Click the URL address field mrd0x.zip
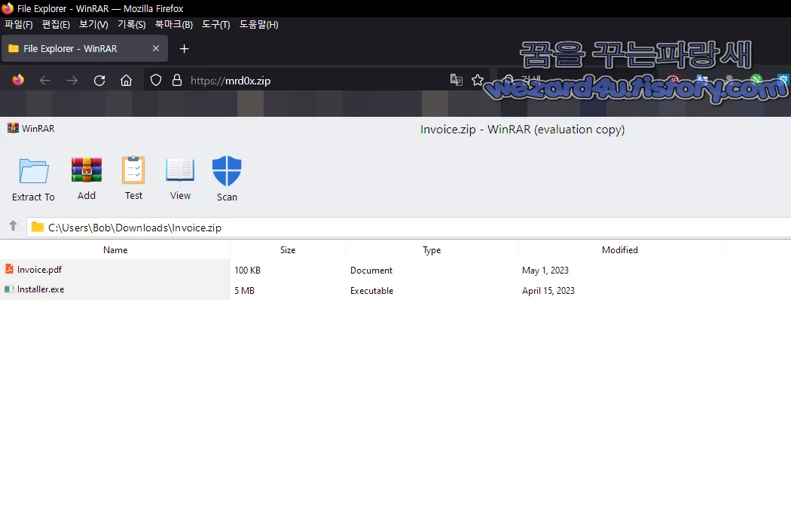This screenshot has height=532, width=791. point(317,81)
